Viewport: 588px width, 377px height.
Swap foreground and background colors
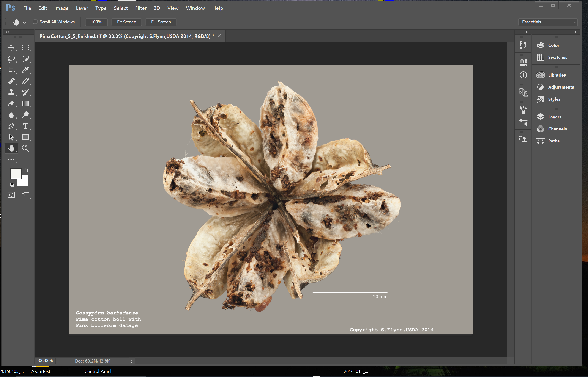[27, 170]
